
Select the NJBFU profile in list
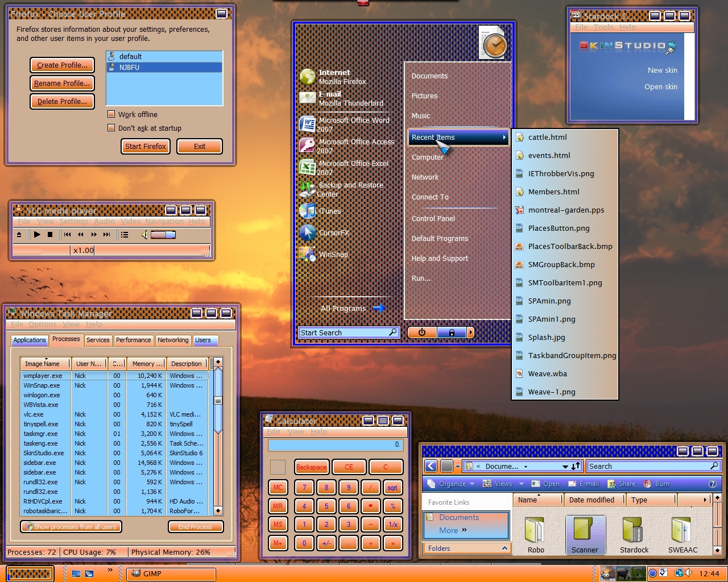(164, 67)
